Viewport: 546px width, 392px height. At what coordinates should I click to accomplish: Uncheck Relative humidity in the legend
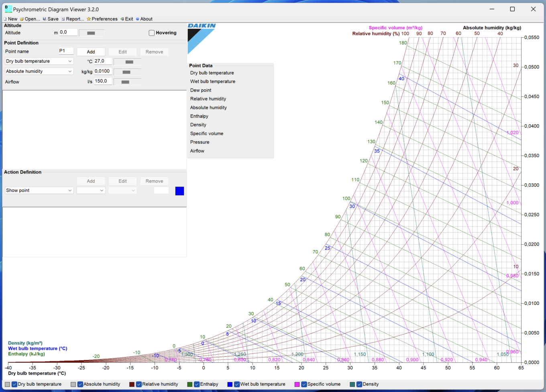tap(139, 384)
